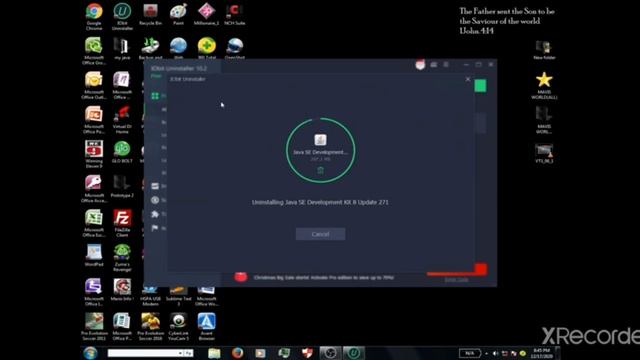Select the gold star MAVIS WORLD icon
This screenshot has width=640, height=360.
click(x=544, y=86)
